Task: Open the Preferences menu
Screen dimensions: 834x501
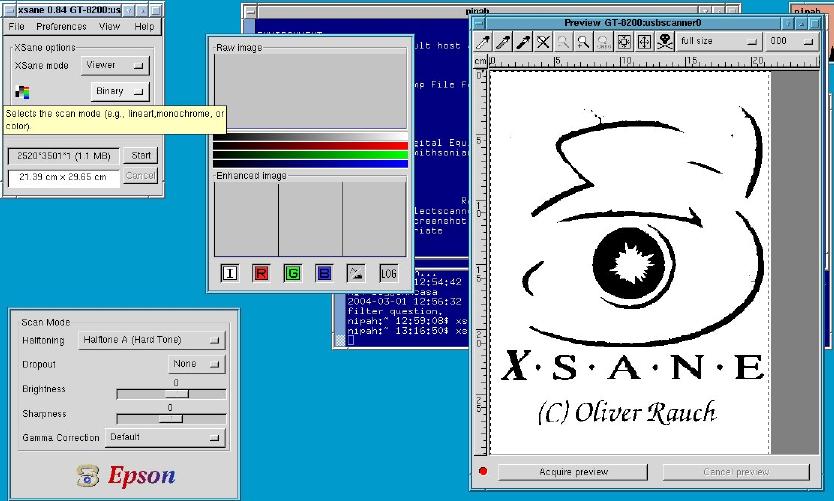Action: [x=61, y=26]
